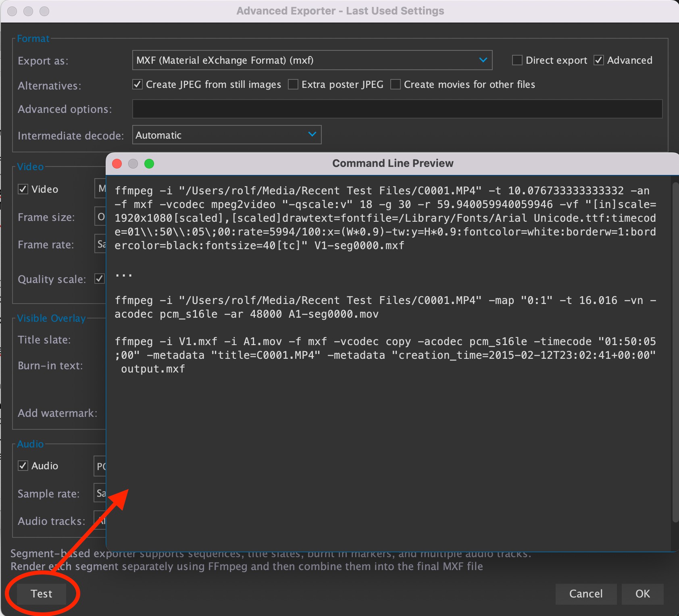Click the Advanced options text field

click(397, 109)
